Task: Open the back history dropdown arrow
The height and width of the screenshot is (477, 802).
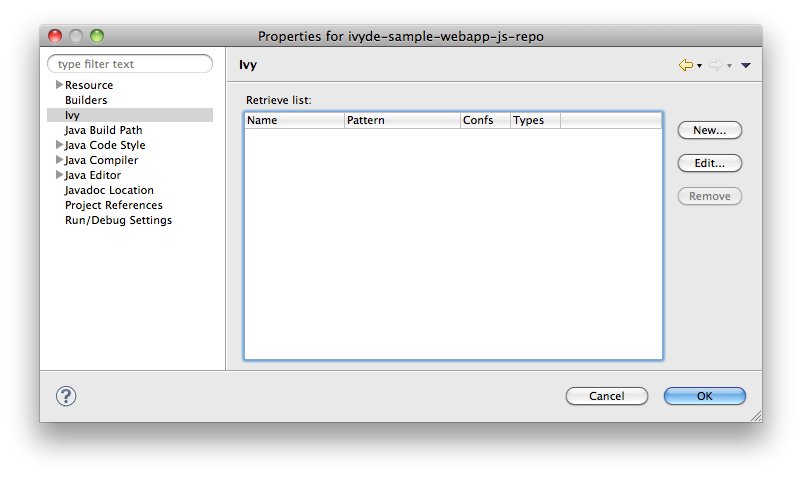Action: tap(700, 66)
